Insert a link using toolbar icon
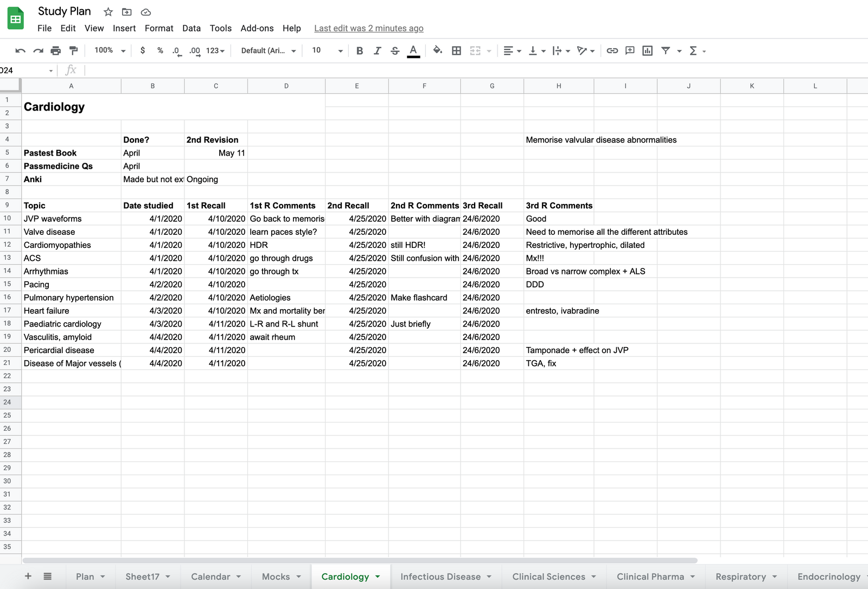Screen dimensions: 868x589 pos(612,50)
